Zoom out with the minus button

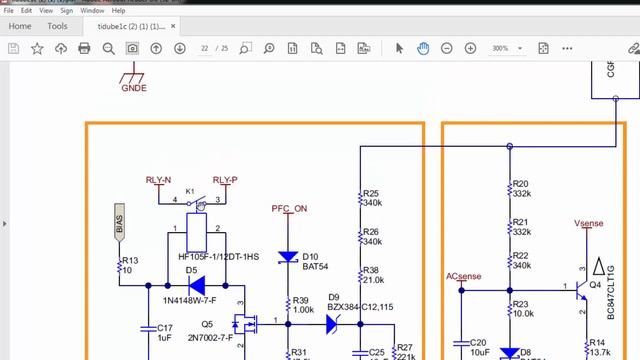pyautogui.click(x=447, y=49)
